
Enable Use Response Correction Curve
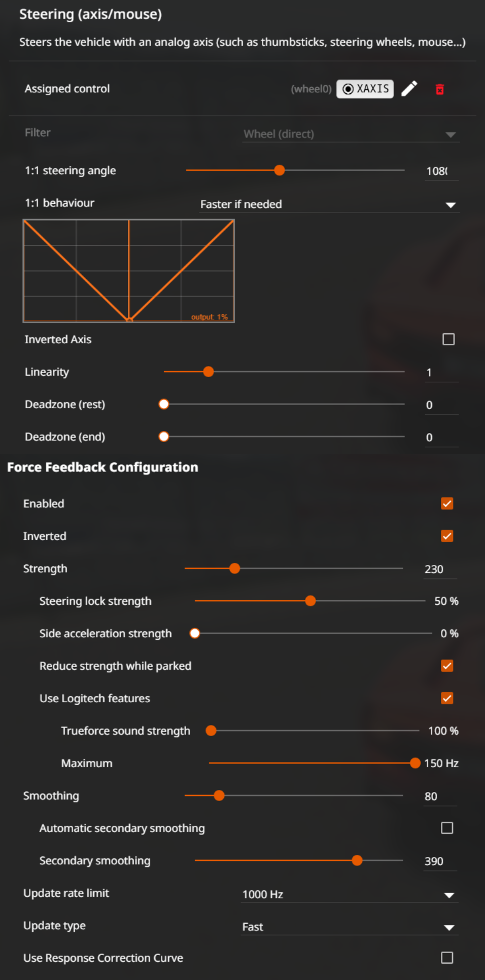447,958
